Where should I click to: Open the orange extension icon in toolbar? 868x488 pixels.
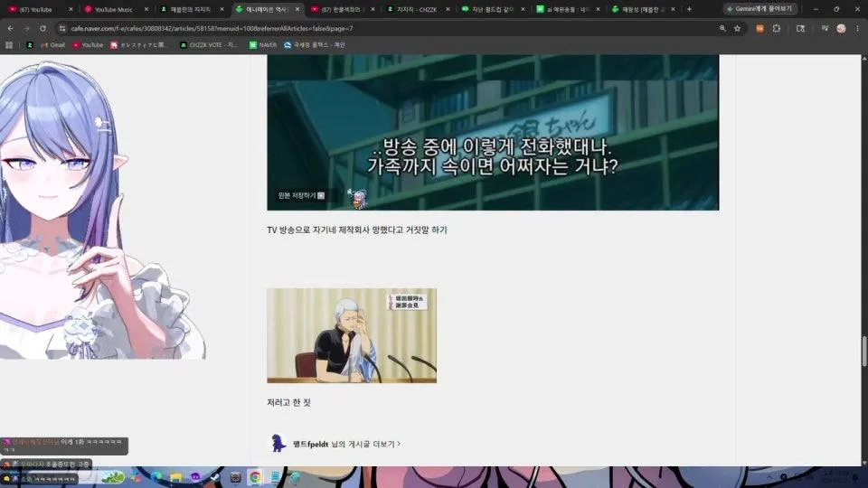coord(759,28)
